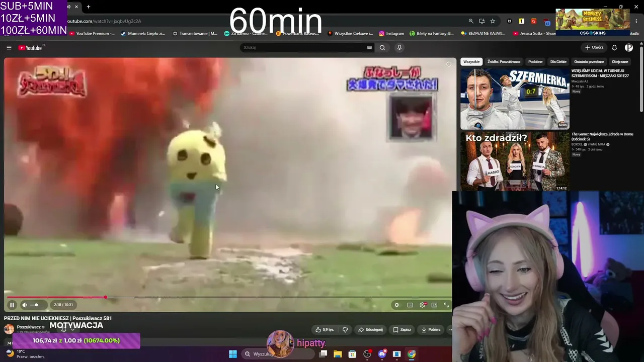This screenshot has height=362, width=644.
Task: Select the Obejrzane filter chip
Action: (620, 62)
